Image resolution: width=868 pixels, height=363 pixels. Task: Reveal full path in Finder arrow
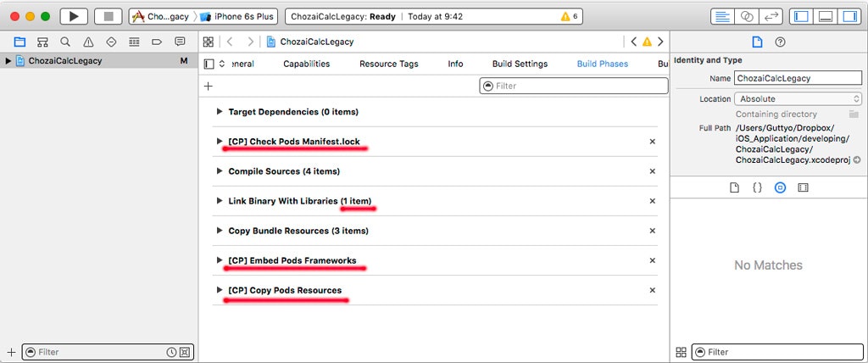click(857, 160)
